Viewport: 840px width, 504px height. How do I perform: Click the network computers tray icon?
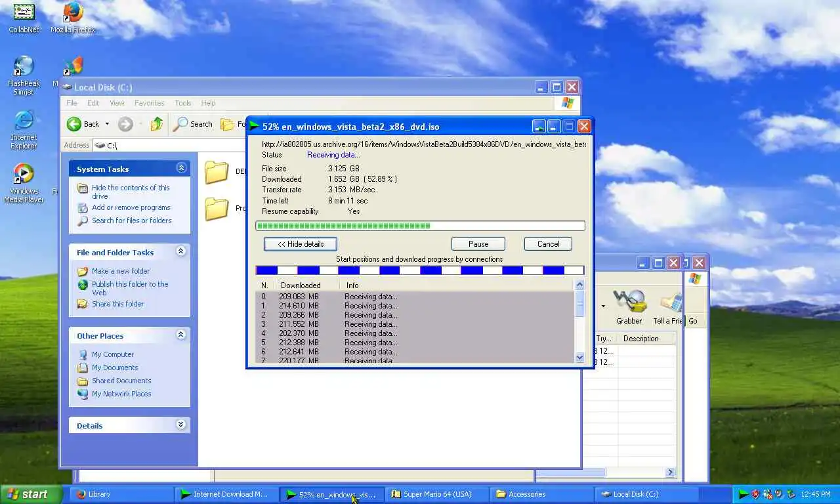point(767,494)
